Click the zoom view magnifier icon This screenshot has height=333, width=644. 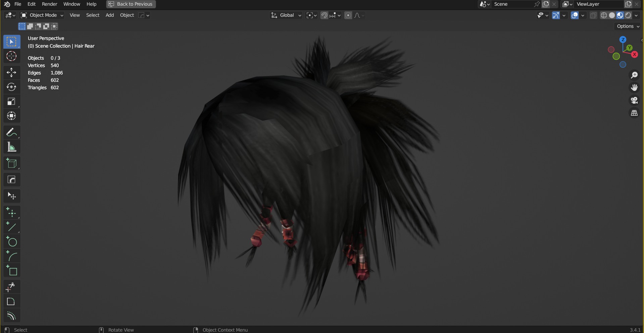pyautogui.click(x=634, y=75)
